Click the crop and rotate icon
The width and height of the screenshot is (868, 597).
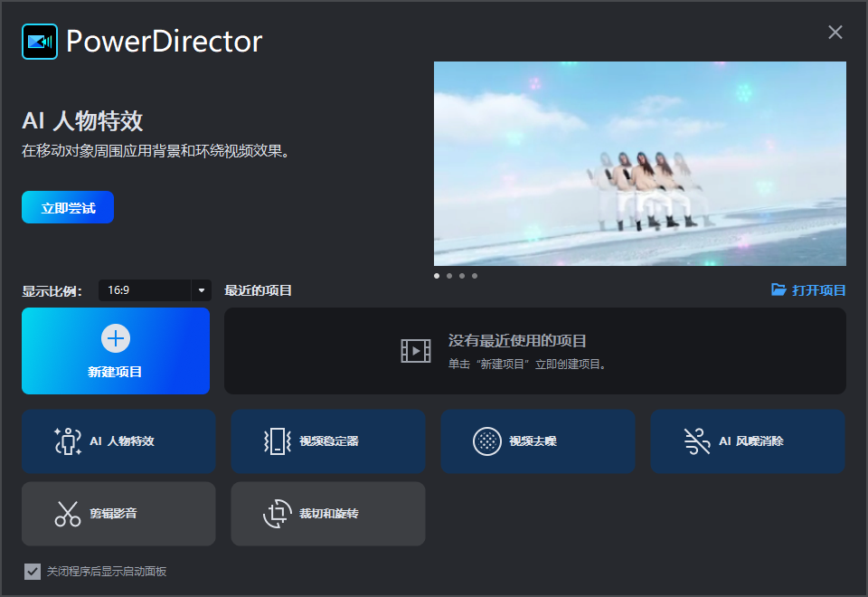[278, 514]
